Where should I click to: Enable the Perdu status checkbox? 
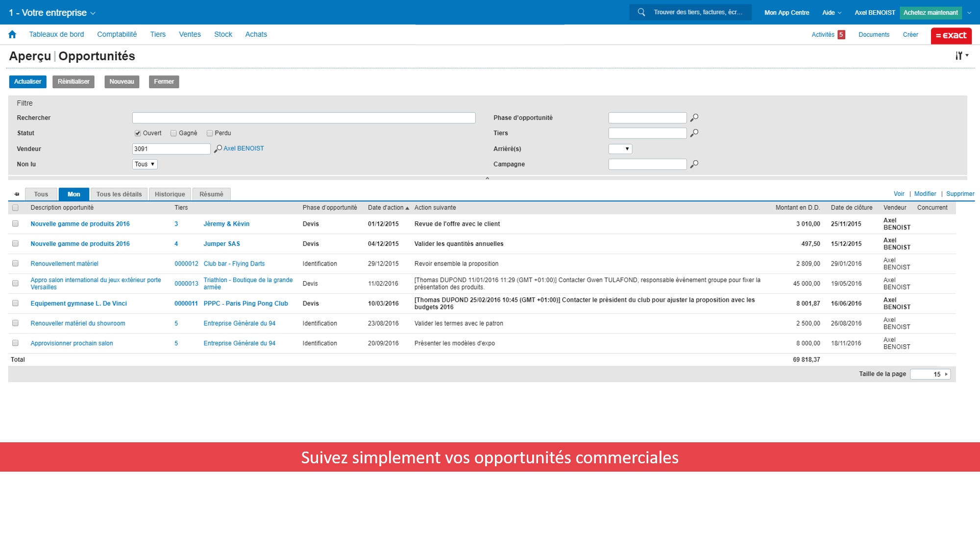click(x=211, y=133)
